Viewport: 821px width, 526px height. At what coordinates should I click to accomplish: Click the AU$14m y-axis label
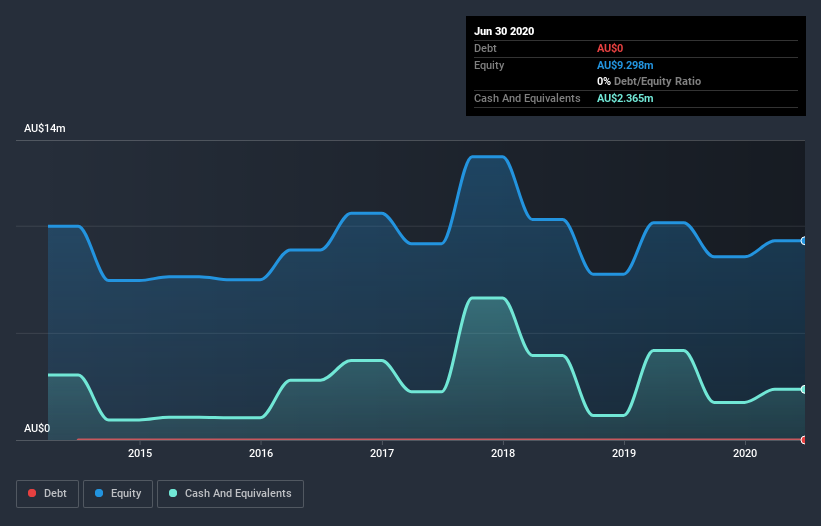click(45, 128)
